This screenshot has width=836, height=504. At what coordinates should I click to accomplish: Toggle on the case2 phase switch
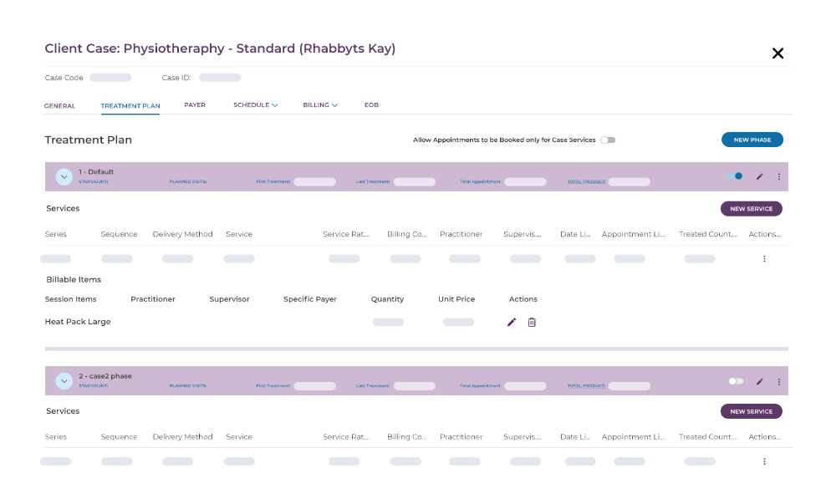click(x=736, y=381)
